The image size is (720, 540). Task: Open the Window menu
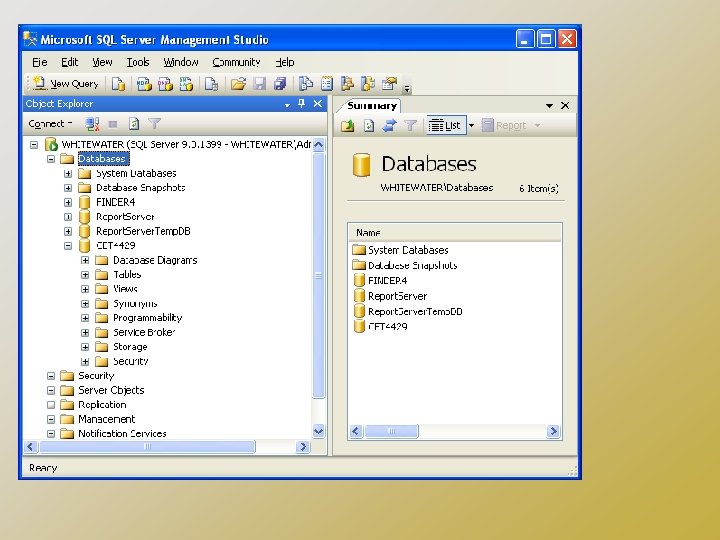pos(181,62)
